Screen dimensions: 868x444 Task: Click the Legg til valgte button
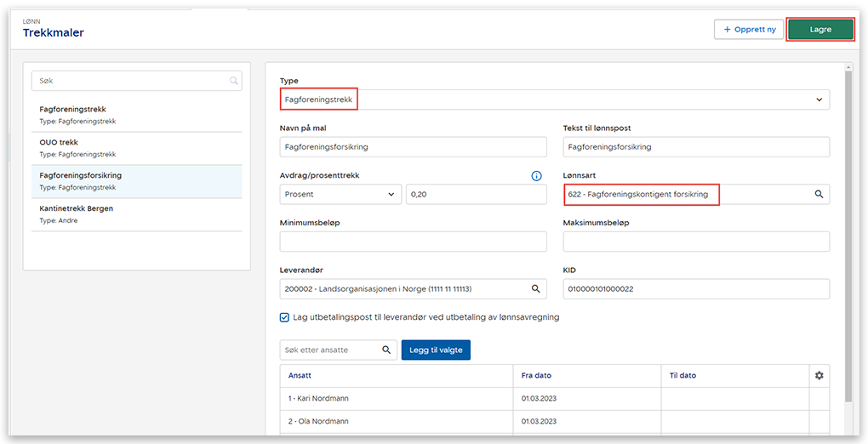pyautogui.click(x=435, y=350)
